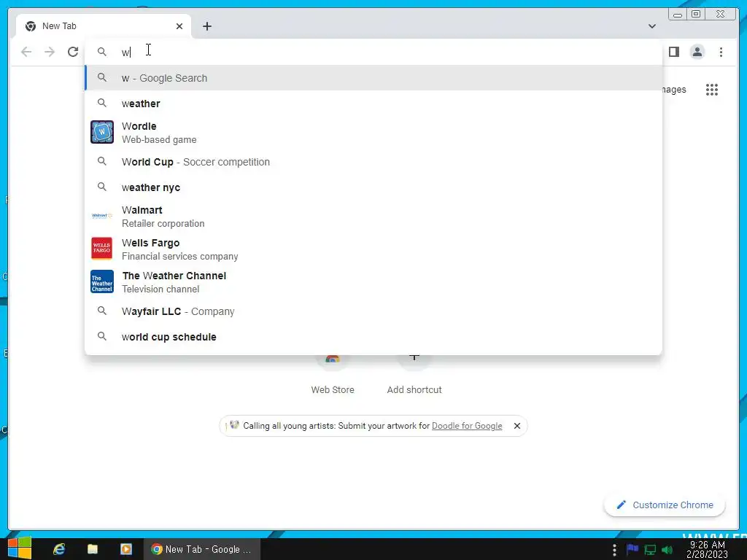Image resolution: width=747 pixels, height=560 pixels.
Task: Choose the Wordle web-based game suggestion
Action: pos(373,133)
